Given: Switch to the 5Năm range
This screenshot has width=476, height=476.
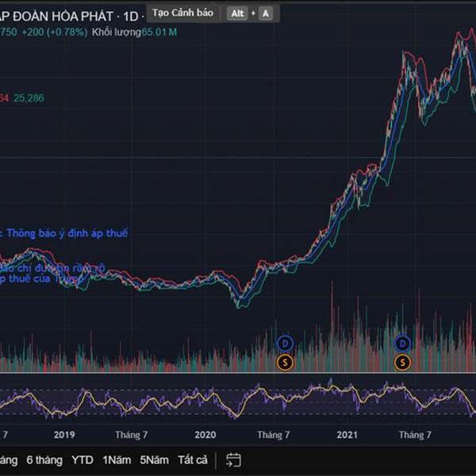Looking at the screenshot, I should tap(154, 460).
